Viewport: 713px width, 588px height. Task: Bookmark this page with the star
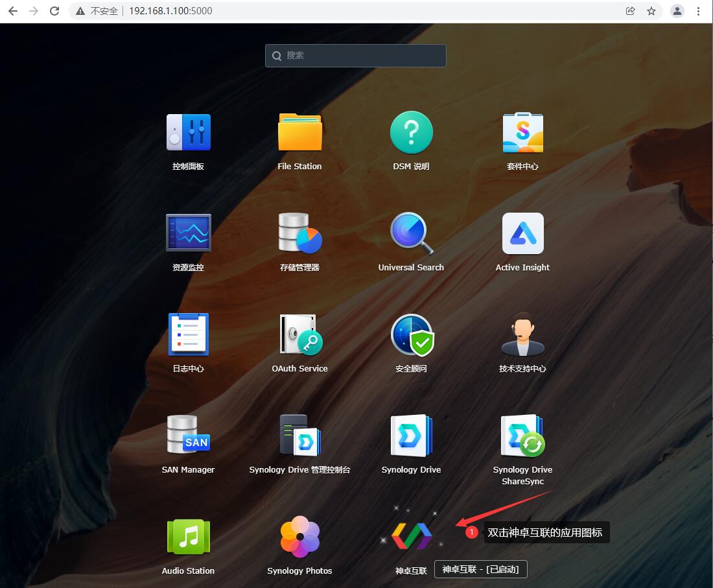(x=651, y=11)
